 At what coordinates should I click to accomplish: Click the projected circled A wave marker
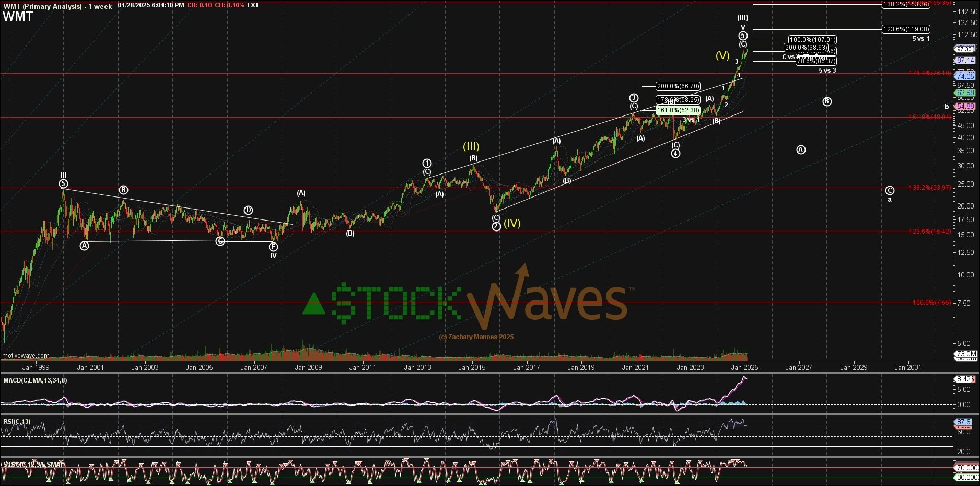(x=801, y=150)
